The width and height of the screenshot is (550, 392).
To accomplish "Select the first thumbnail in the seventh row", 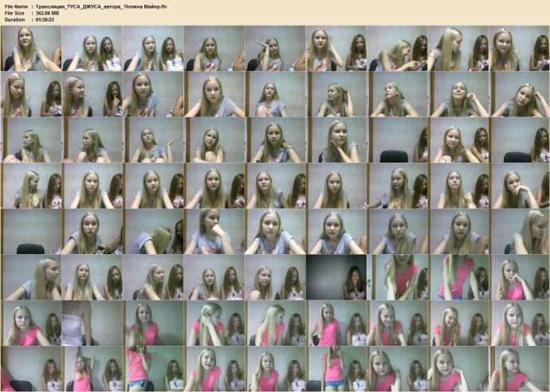I will tap(31, 323).
